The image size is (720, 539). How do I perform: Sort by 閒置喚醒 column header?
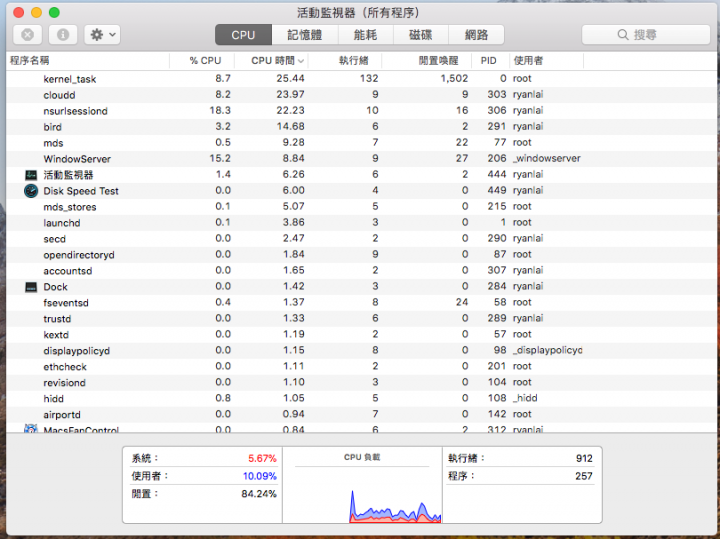pyautogui.click(x=427, y=61)
